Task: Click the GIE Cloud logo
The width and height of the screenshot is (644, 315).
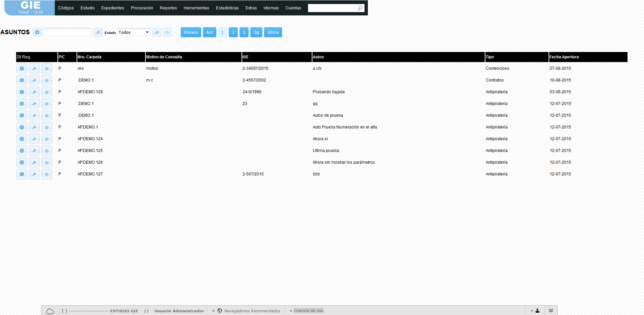Action: coord(30,8)
